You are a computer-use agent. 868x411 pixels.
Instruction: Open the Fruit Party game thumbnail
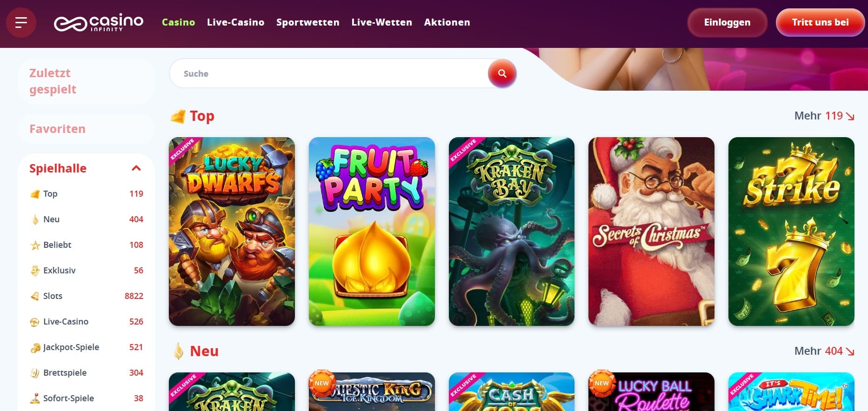point(372,232)
